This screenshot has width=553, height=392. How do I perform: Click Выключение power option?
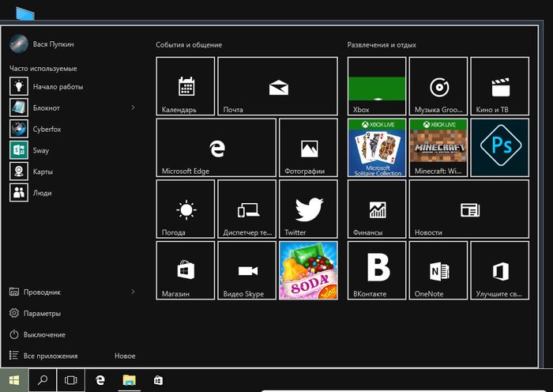[44, 335]
